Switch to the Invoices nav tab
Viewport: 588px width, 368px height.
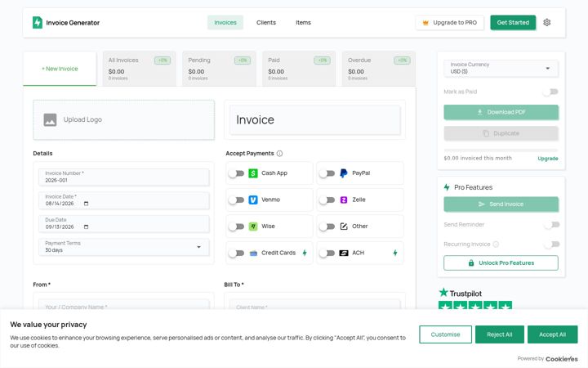(225, 23)
